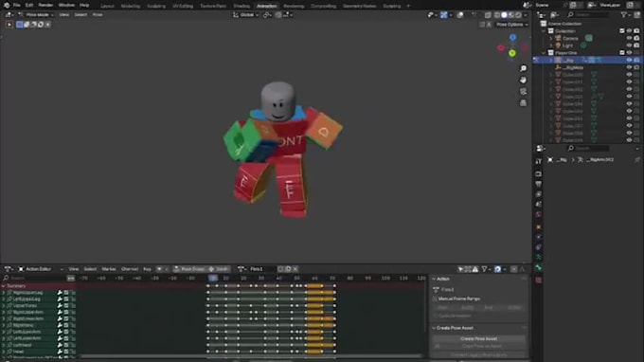Screen dimensions: 644x362
Task: Click the dope sheet horizontal scrollbar
Action: click(251, 355)
